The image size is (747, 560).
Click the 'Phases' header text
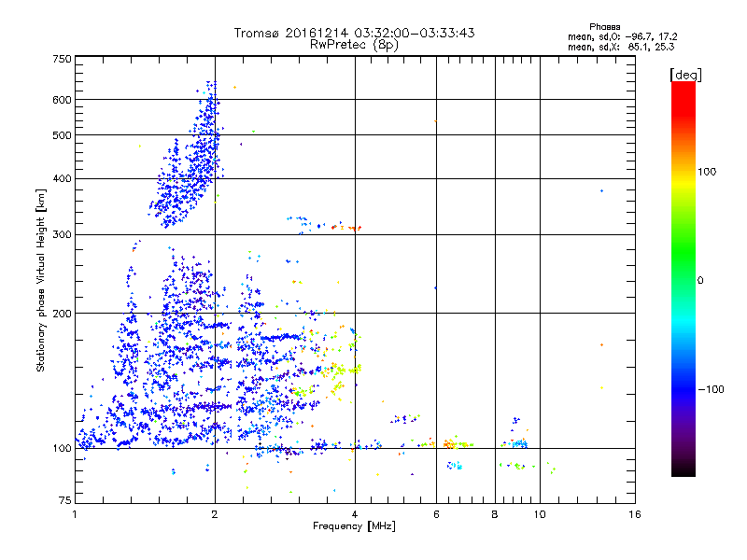point(604,27)
